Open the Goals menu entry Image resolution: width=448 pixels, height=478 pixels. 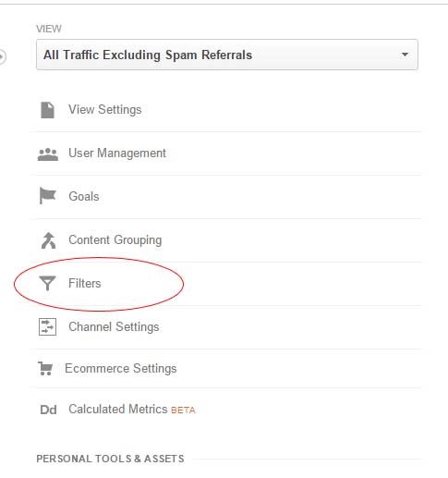(x=84, y=196)
